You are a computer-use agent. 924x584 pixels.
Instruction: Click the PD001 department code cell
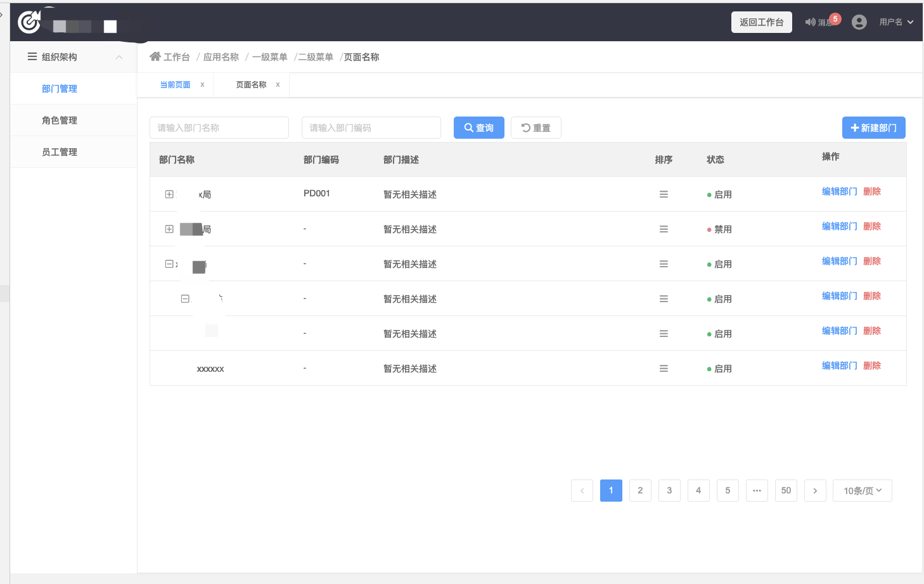pos(317,193)
